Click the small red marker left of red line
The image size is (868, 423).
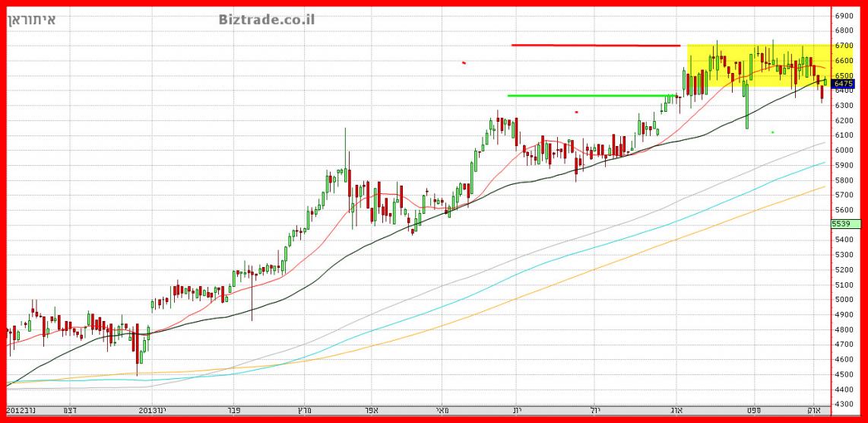pyautogui.click(x=464, y=62)
